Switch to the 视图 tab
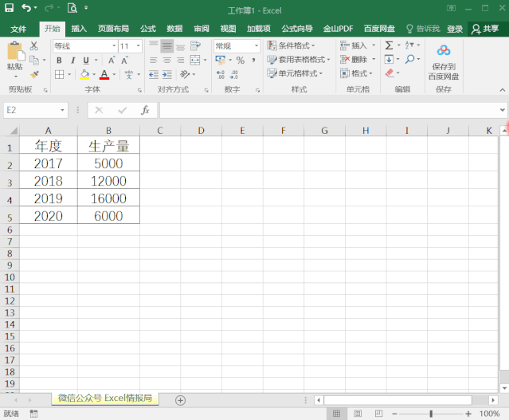509x420 pixels. pos(228,29)
